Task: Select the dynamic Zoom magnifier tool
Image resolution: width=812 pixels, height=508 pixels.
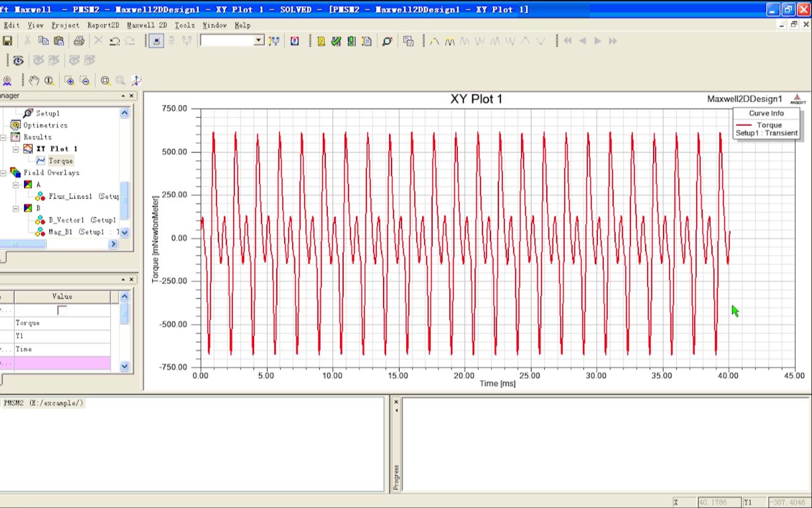Action: (49, 80)
